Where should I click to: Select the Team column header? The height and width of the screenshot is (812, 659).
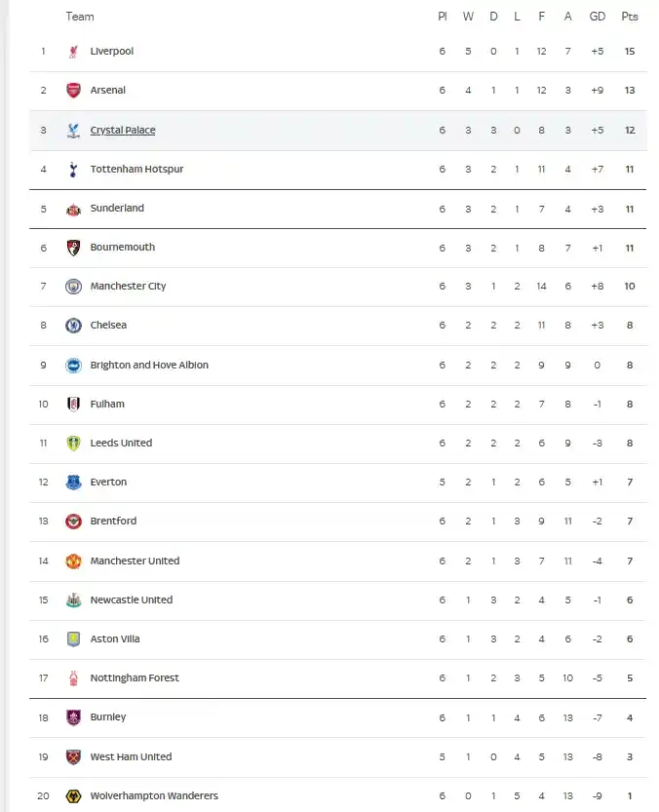[80, 16]
